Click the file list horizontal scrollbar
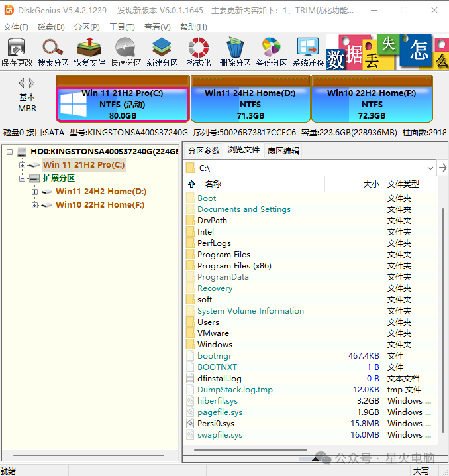This screenshot has height=476, width=449. coord(250,450)
